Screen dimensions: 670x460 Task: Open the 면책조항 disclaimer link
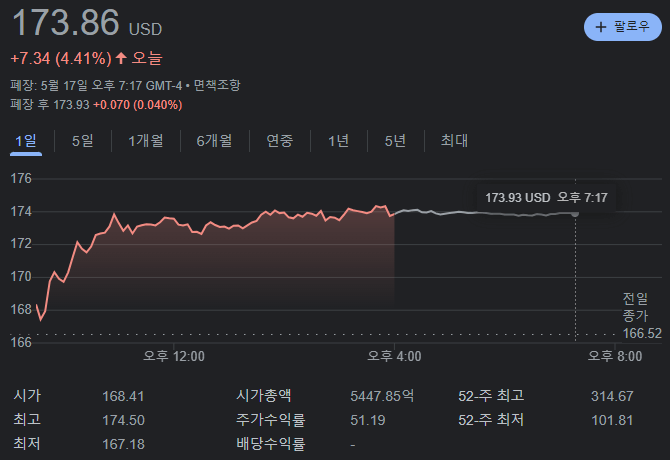217,85
